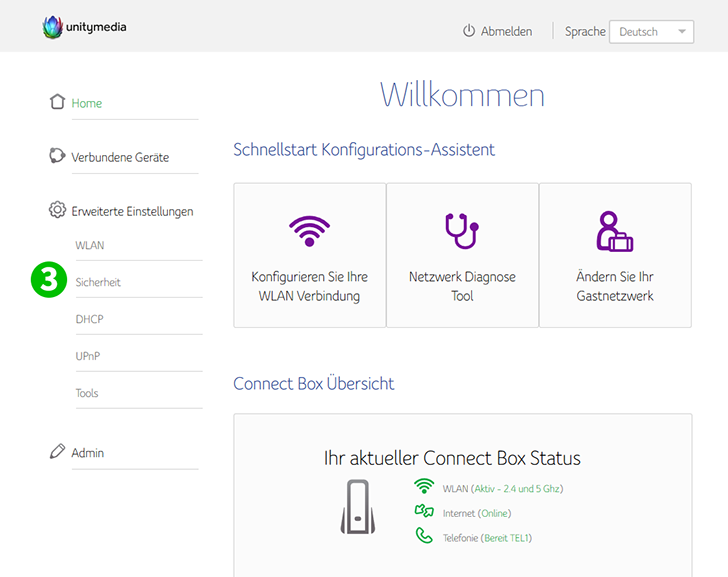Viewport: 728px width, 577px height.
Task: Select Sicherheit in the sidebar
Action: [98, 282]
